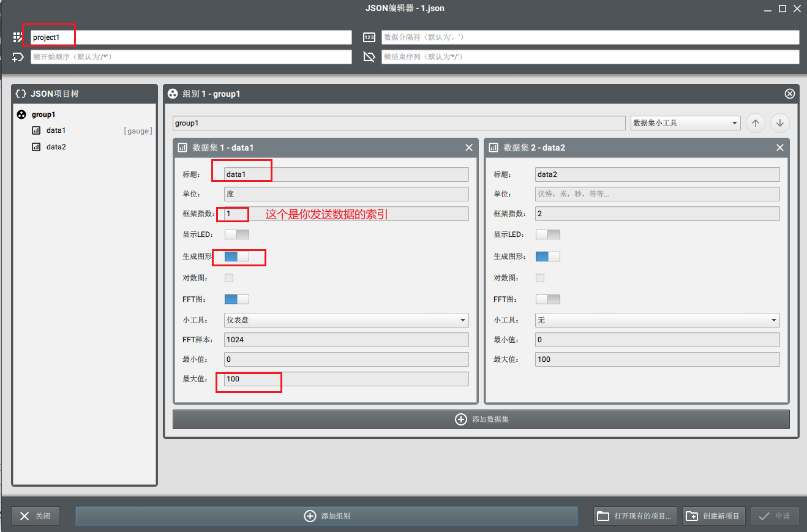Screen dimensions: 807x532
Task: Click the folder icon on 打开现有的项目 button
Action: 603,516
